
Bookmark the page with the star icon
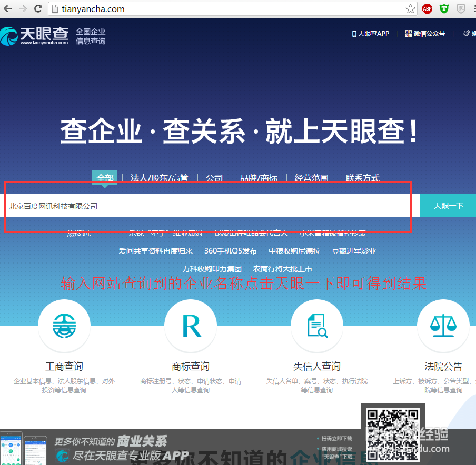click(410, 9)
